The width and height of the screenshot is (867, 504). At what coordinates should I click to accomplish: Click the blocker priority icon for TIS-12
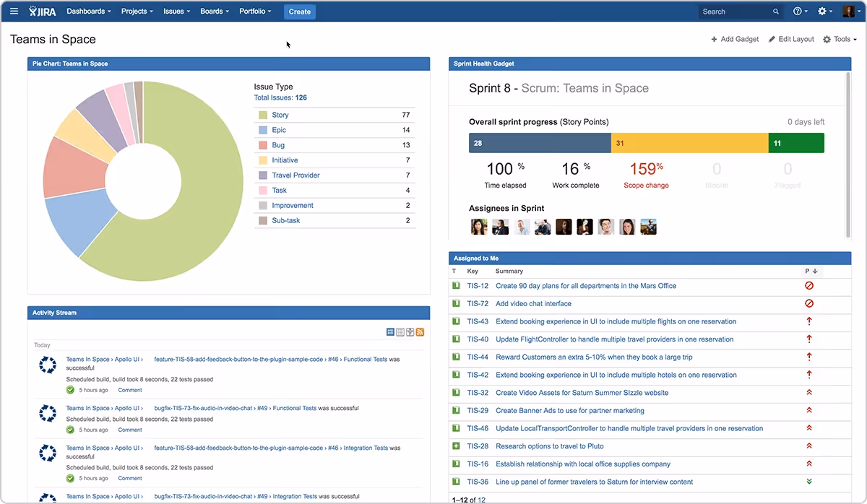click(x=809, y=286)
